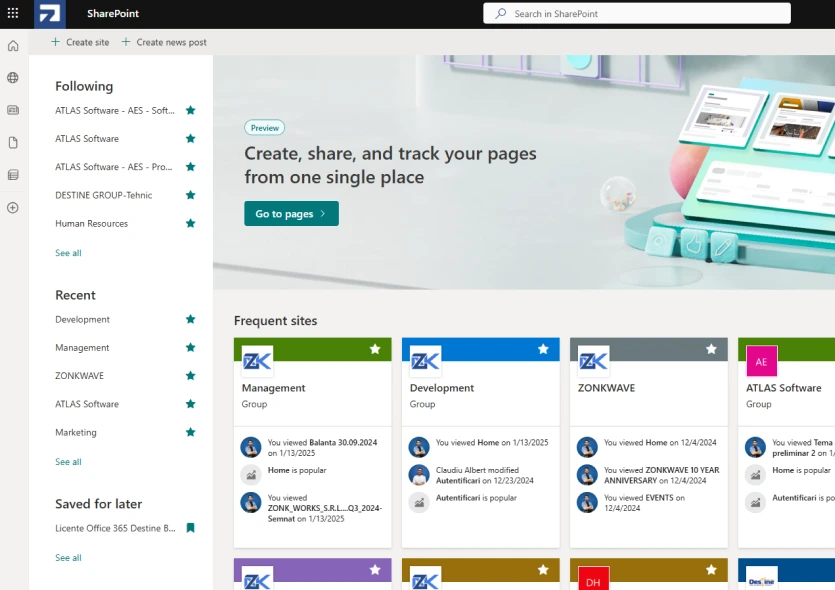Viewport: 835px width, 590px height.
Task: Click Create site in the command bar
Action: [x=80, y=42]
